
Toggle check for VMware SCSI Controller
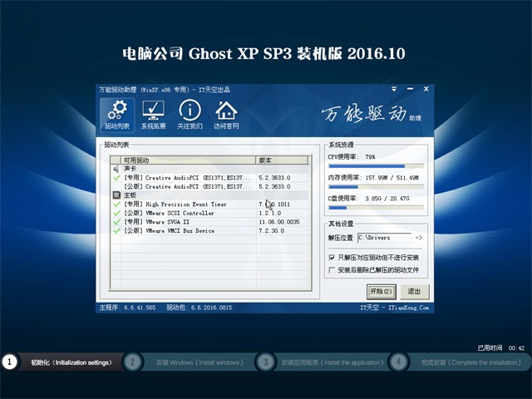tap(116, 213)
